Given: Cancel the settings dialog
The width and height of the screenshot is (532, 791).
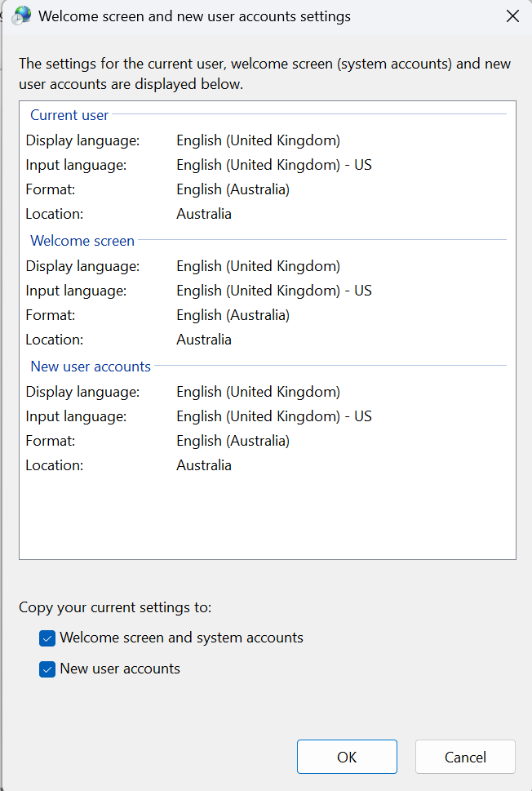Looking at the screenshot, I should tap(465, 757).
